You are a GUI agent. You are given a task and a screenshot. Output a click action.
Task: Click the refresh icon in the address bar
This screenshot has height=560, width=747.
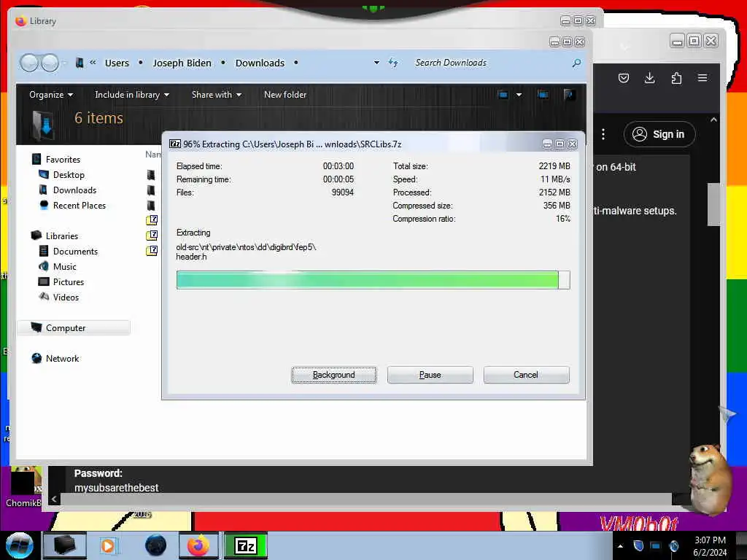[393, 63]
